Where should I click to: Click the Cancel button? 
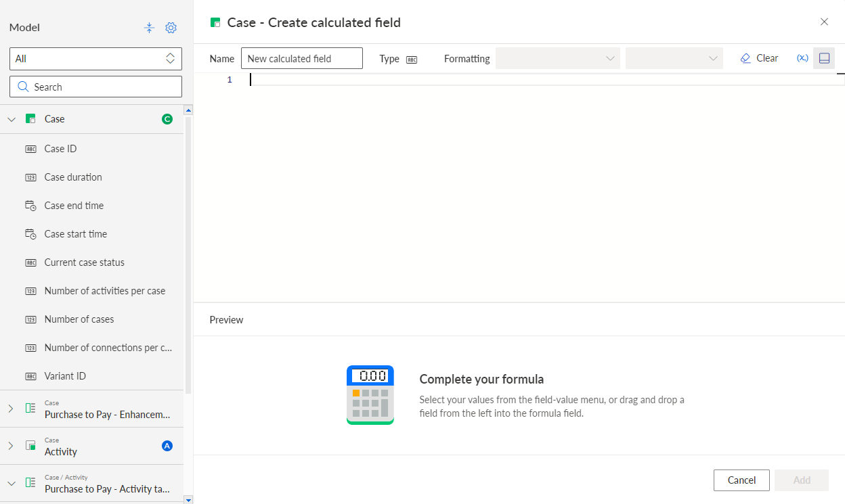tap(741, 480)
